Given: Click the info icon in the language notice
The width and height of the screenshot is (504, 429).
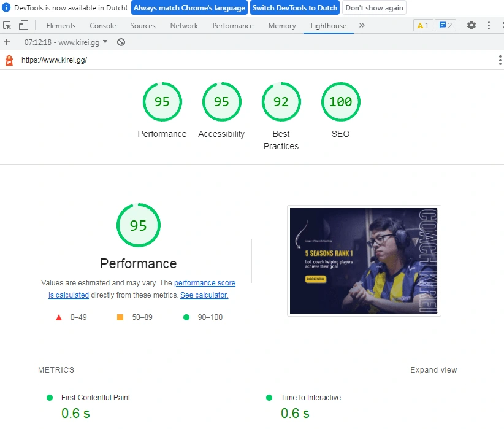Looking at the screenshot, I should 6,7.
